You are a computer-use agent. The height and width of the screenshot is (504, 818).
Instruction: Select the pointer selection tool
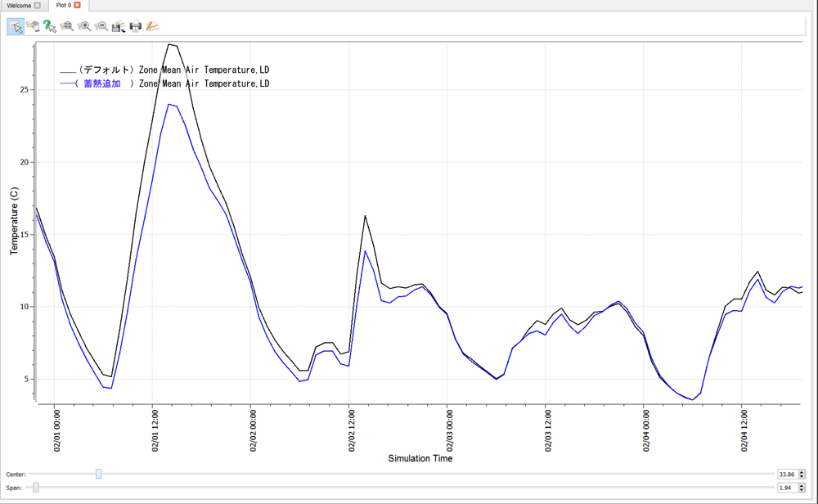(x=16, y=27)
